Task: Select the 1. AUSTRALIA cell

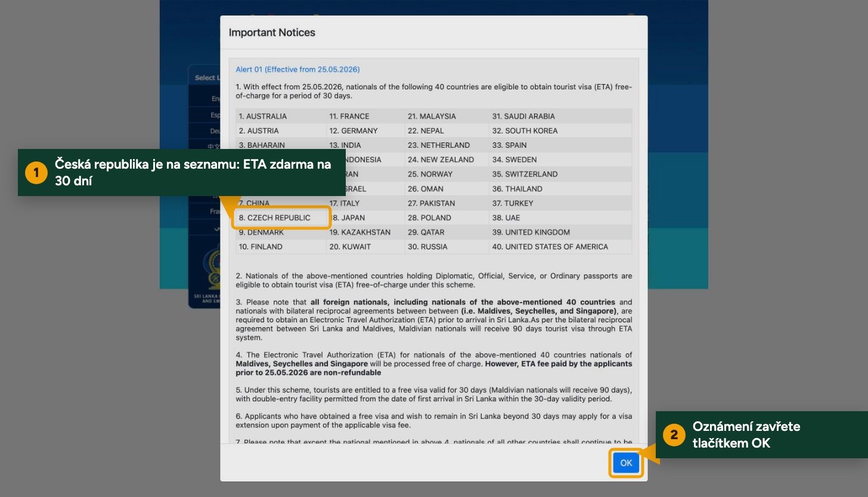Action: (x=281, y=116)
